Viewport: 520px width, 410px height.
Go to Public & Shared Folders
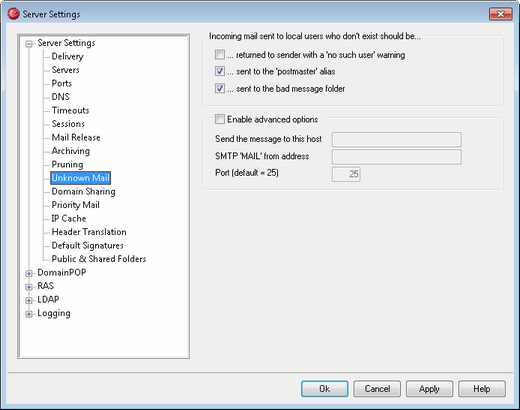pyautogui.click(x=99, y=259)
